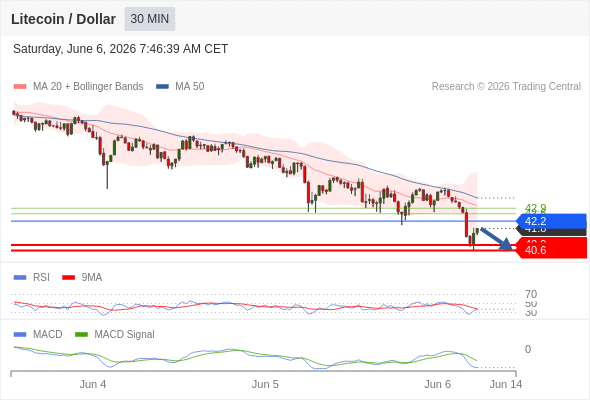Click the Jun 14 date axis marker
The width and height of the screenshot is (590, 400).
(x=505, y=384)
